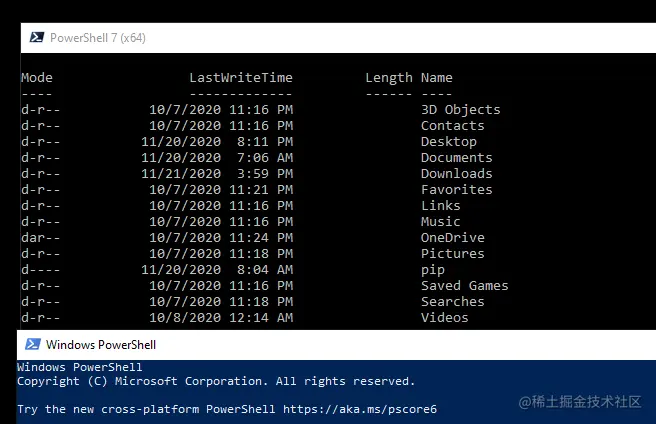The image size is (656, 424).
Task: Select the Searches folder name
Action: coord(453,302)
